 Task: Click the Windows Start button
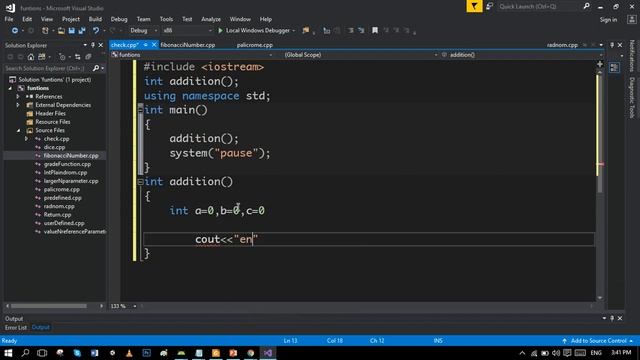point(8,353)
